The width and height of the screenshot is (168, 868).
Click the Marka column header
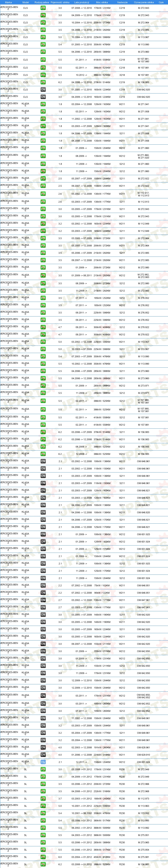[8, 2]
